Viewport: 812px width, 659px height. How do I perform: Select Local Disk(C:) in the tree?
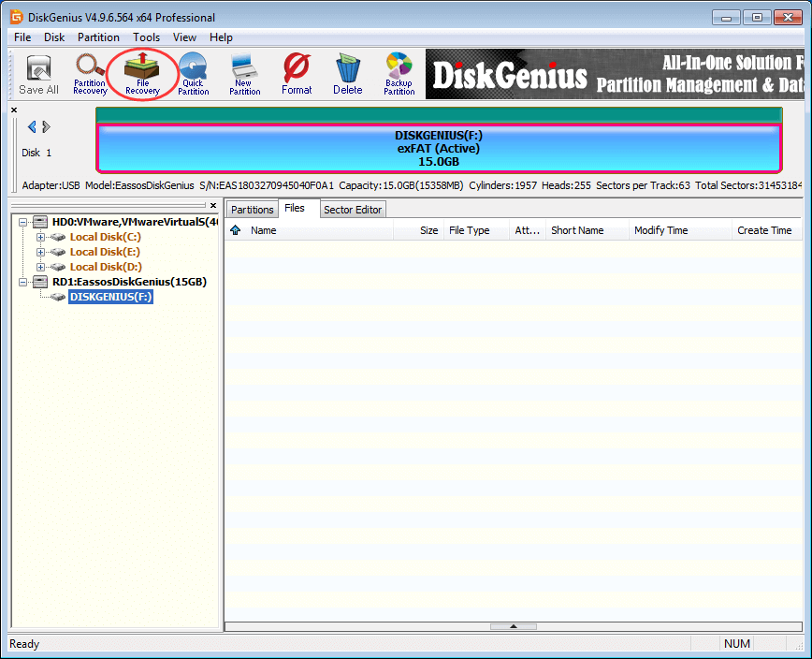tap(106, 237)
